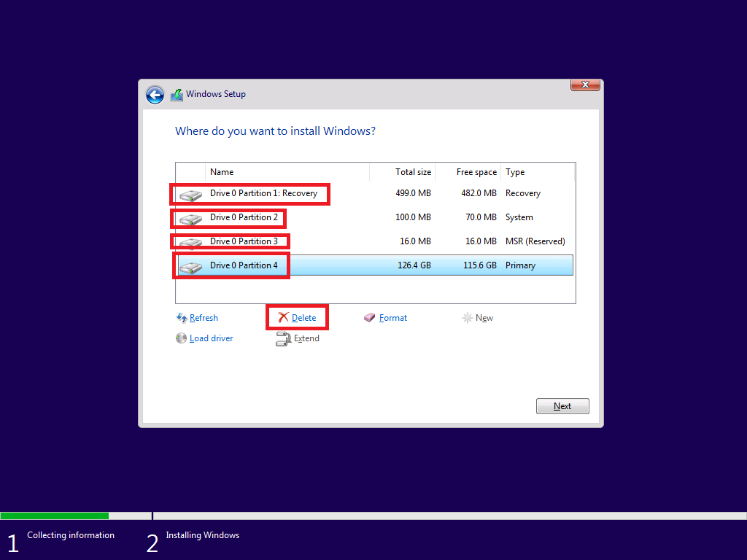Click the Extend partition option
Viewport: 747px width, 560px height.
[306, 338]
